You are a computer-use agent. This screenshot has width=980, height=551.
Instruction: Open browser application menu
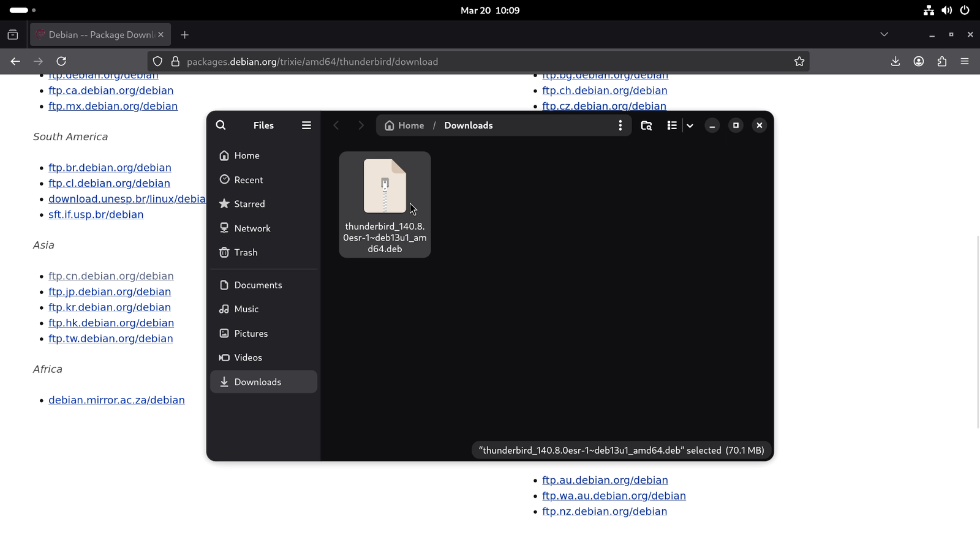(x=965, y=61)
